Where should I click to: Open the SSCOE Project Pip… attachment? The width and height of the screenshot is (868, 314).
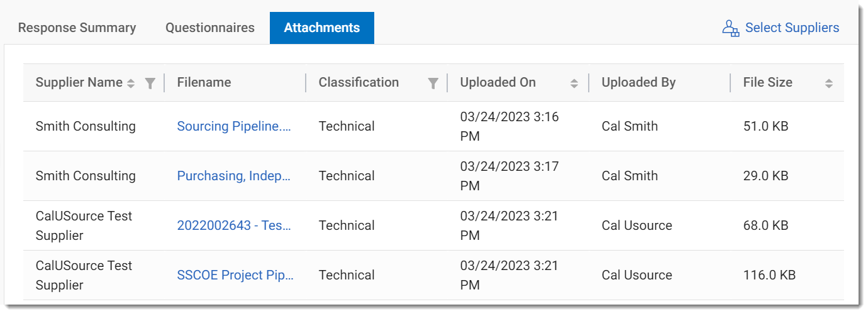[x=235, y=275]
